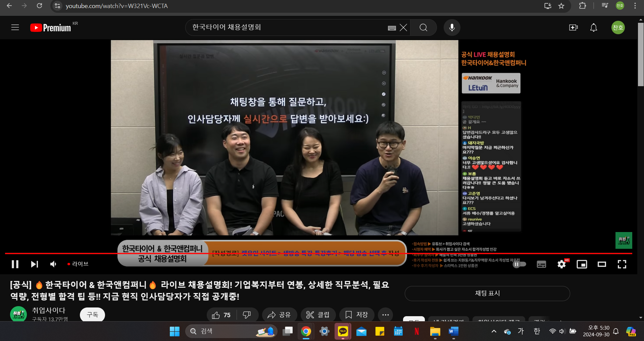Mute the video volume

click(x=53, y=264)
